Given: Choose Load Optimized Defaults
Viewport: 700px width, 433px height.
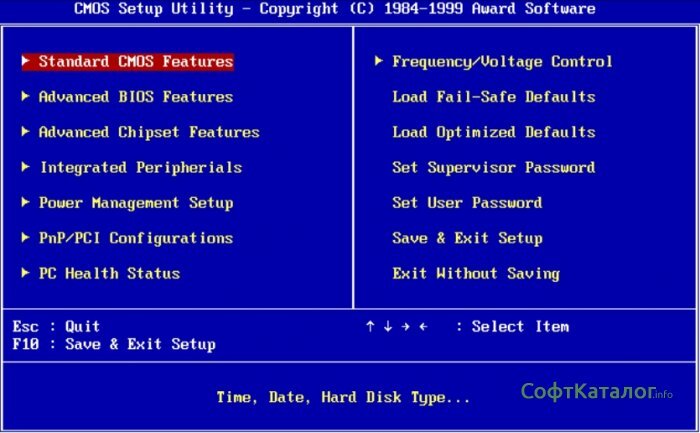Looking at the screenshot, I should (x=494, y=132).
